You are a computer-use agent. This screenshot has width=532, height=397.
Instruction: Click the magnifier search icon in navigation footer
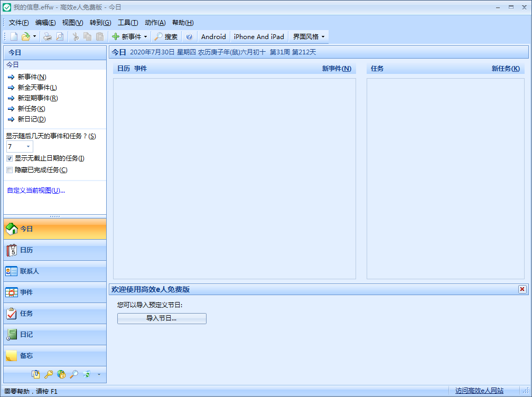tap(74, 374)
